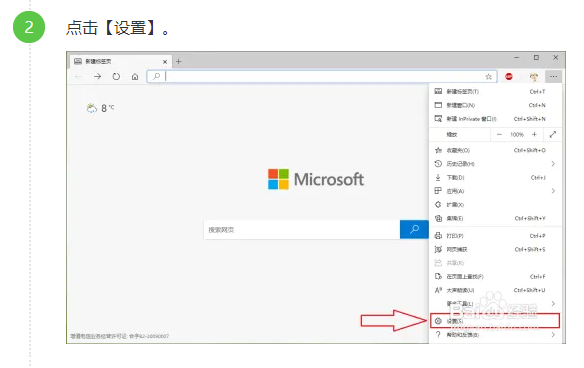Image resolution: width=584 pixels, height=368 pixels.
Task: Click the 下载(D) download icon
Action: coord(438,177)
